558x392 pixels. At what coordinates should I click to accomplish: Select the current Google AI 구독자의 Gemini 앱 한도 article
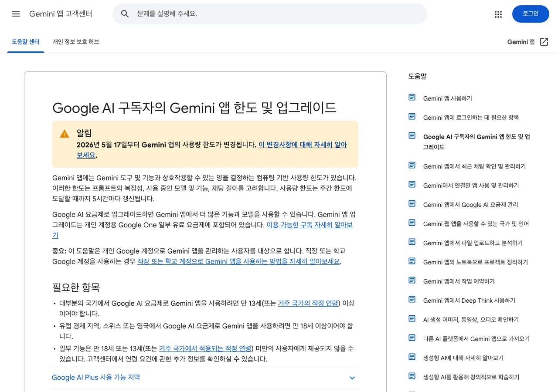[x=477, y=142]
